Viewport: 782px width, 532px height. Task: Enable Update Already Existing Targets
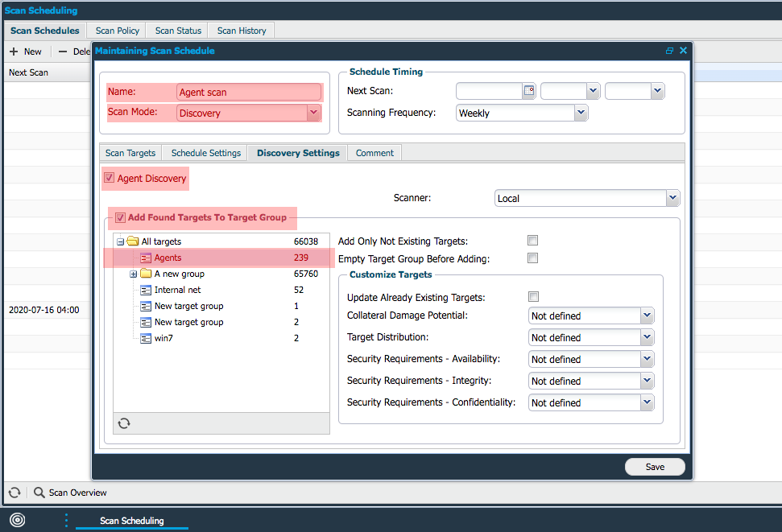click(x=533, y=296)
